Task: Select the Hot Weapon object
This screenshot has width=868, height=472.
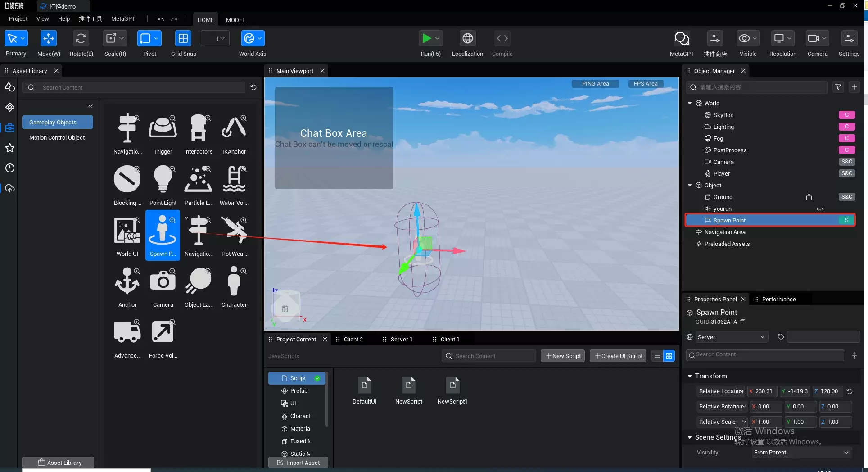Action: (234, 236)
